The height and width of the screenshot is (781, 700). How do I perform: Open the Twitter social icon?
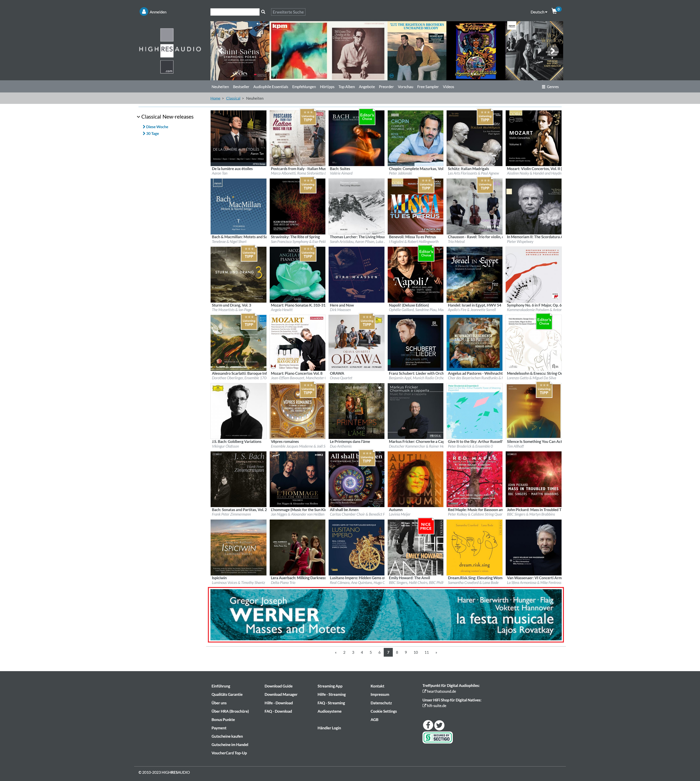pyautogui.click(x=439, y=725)
